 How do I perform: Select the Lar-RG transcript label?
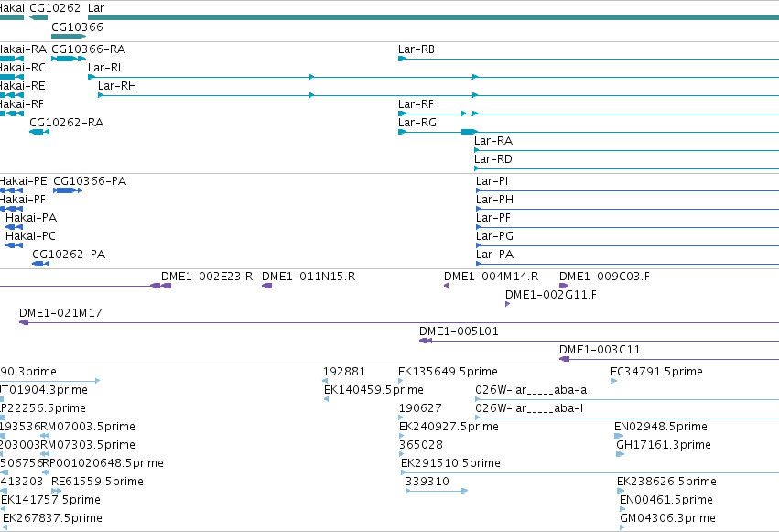(417, 123)
